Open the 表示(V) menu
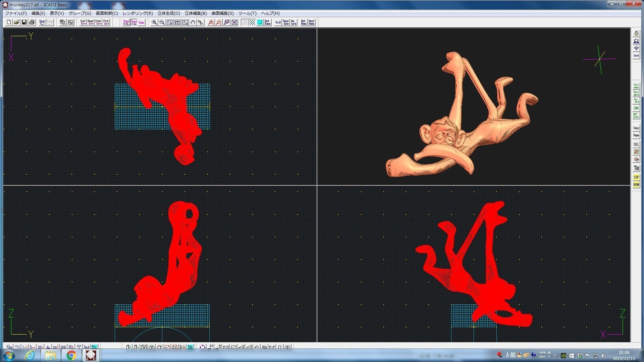The width and height of the screenshot is (644, 362). (57, 13)
